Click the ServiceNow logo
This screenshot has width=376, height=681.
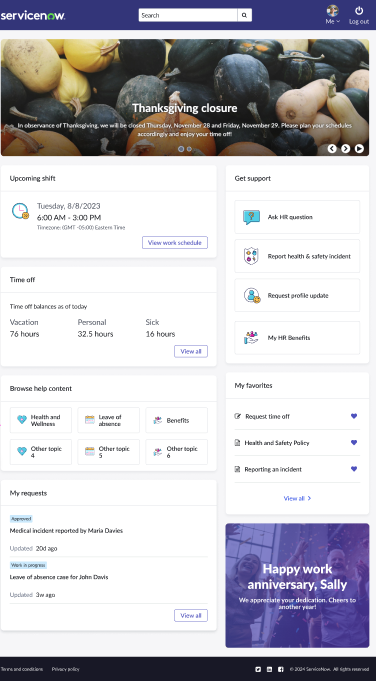point(33,16)
